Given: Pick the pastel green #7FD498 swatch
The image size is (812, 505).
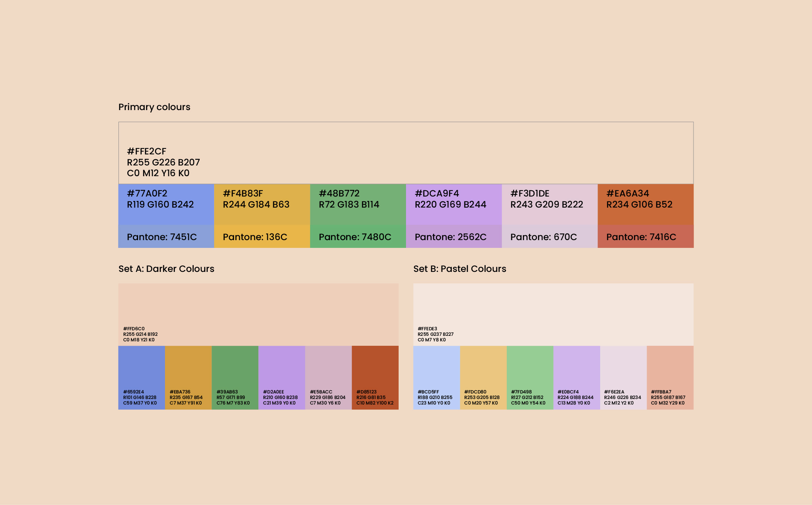Looking at the screenshot, I should [530, 369].
